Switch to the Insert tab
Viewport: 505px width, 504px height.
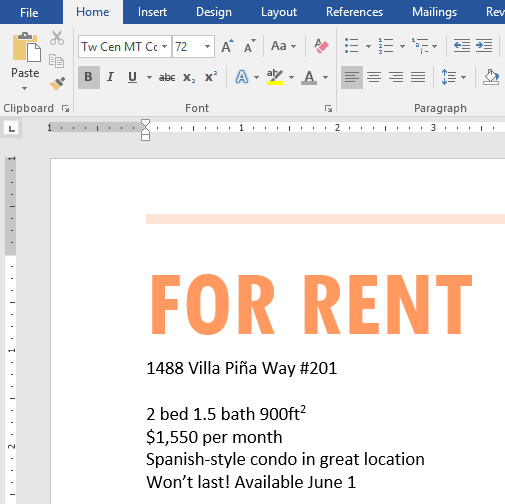(x=152, y=12)
